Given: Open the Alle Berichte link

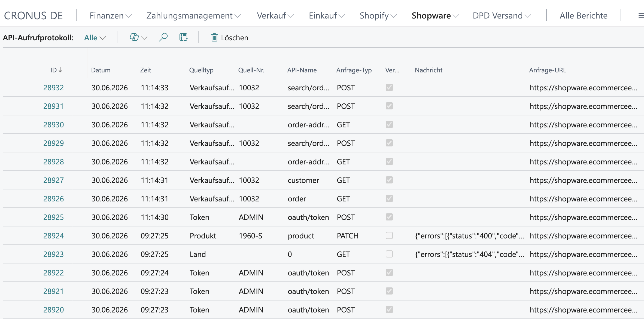Looking at the screenshot, I should click(584, 16).
